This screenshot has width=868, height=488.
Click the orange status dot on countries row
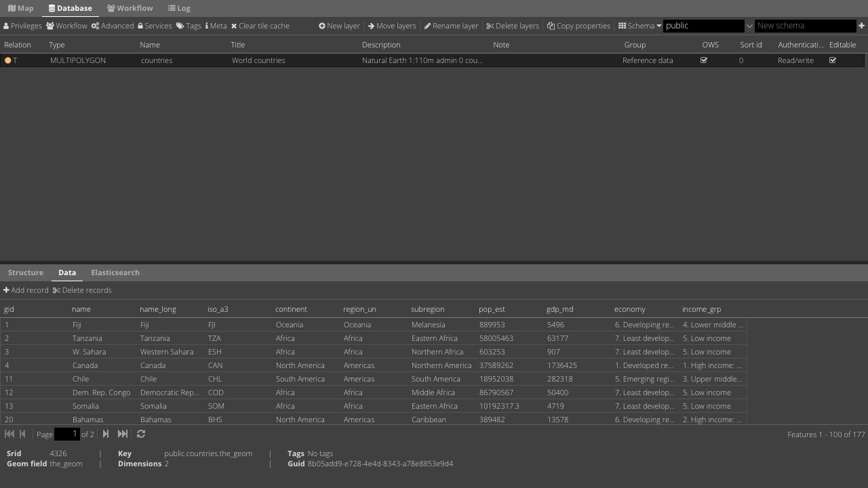pos(8,60)
